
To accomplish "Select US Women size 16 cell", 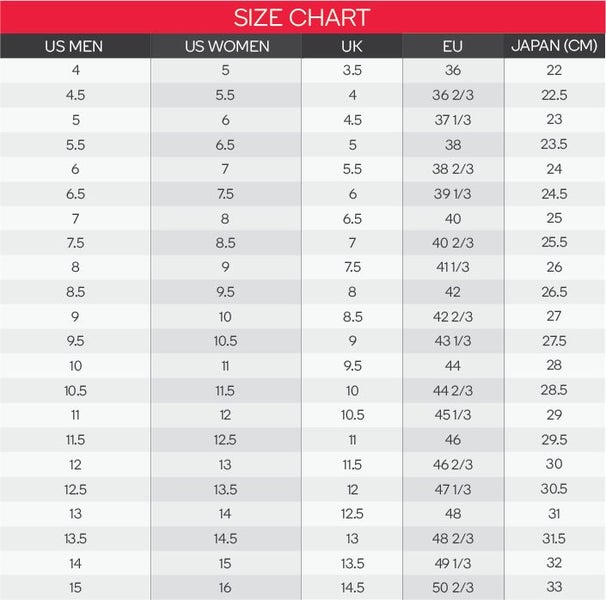I will (x=226, y=587).
